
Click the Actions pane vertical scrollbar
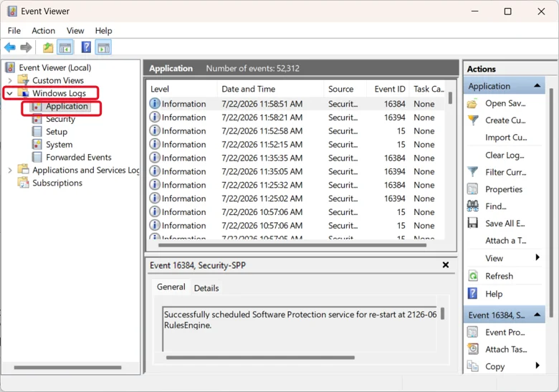tap(550, 202)
